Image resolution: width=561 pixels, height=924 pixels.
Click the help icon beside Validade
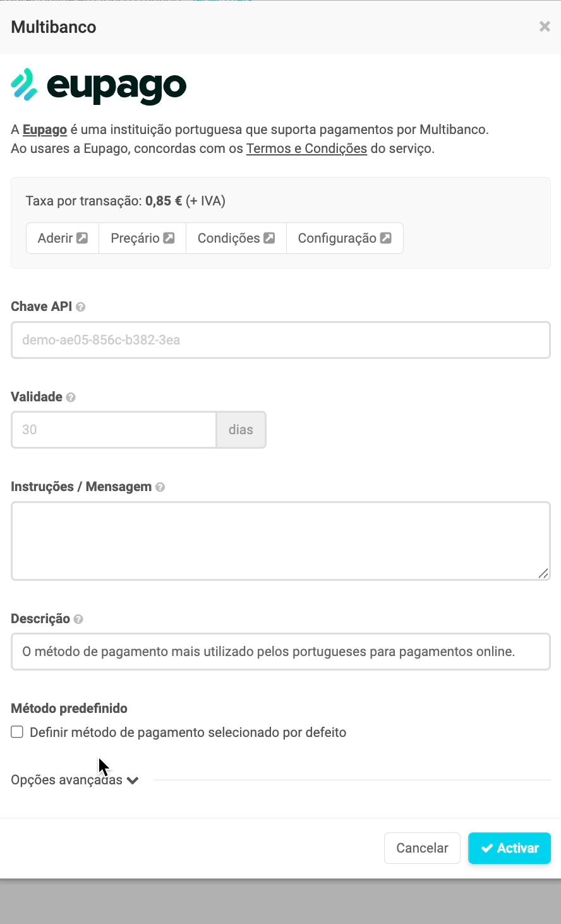pos(71,397)
